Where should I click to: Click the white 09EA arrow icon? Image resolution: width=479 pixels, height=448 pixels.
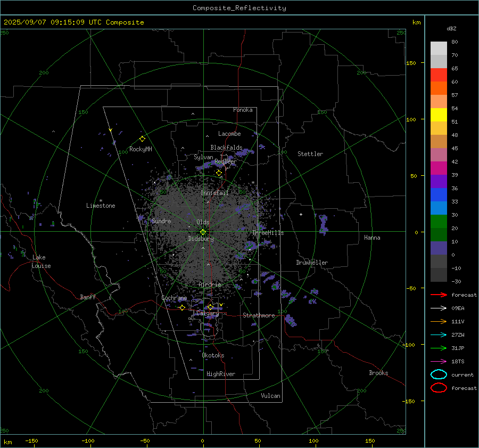click(439, 308)
